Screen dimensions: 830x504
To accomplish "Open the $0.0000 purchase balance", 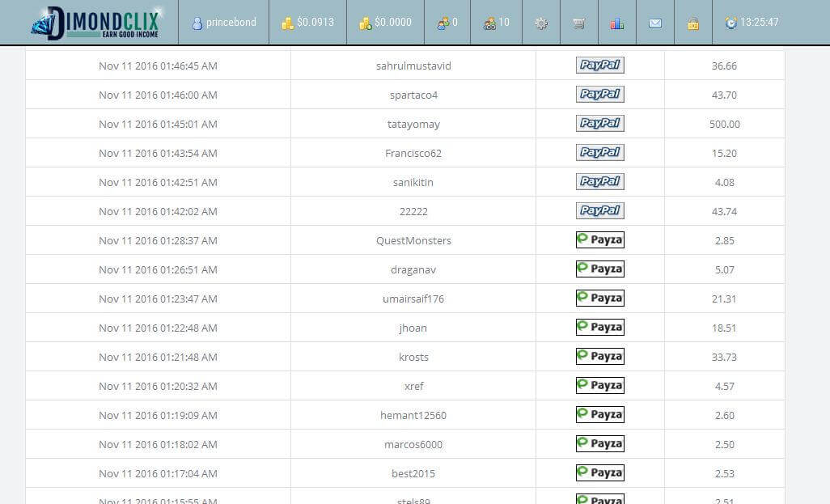I will [x=385, y=23].
